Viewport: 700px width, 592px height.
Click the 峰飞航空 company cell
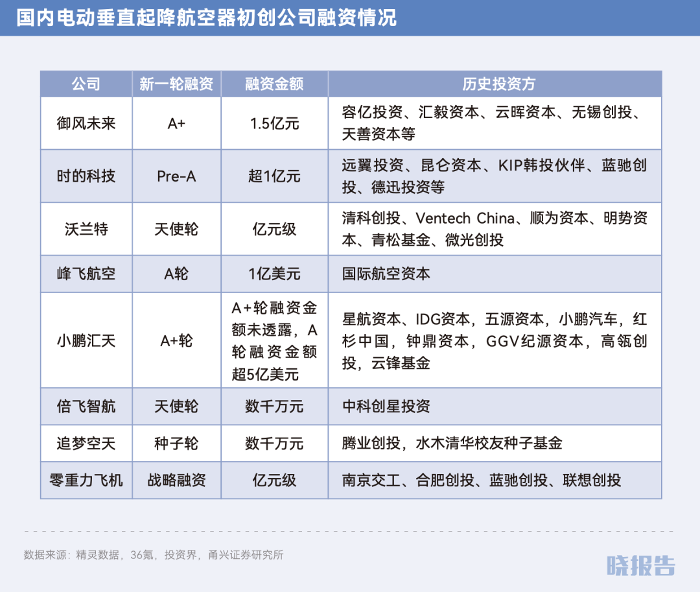[86, 274]
